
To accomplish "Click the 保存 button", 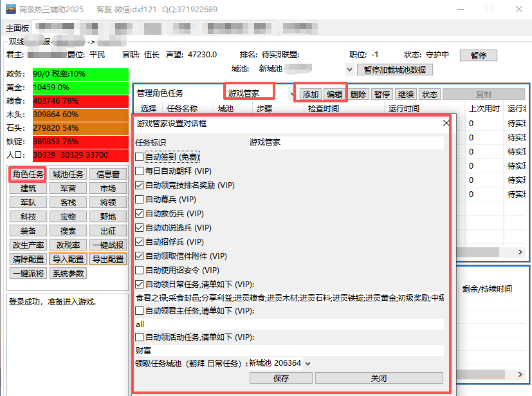I will tap(281, 378).
